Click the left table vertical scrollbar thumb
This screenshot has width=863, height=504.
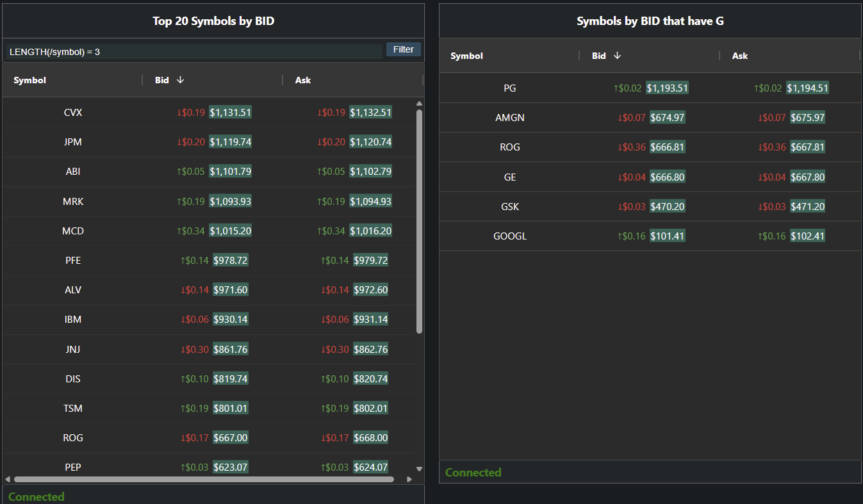point(419,221)
